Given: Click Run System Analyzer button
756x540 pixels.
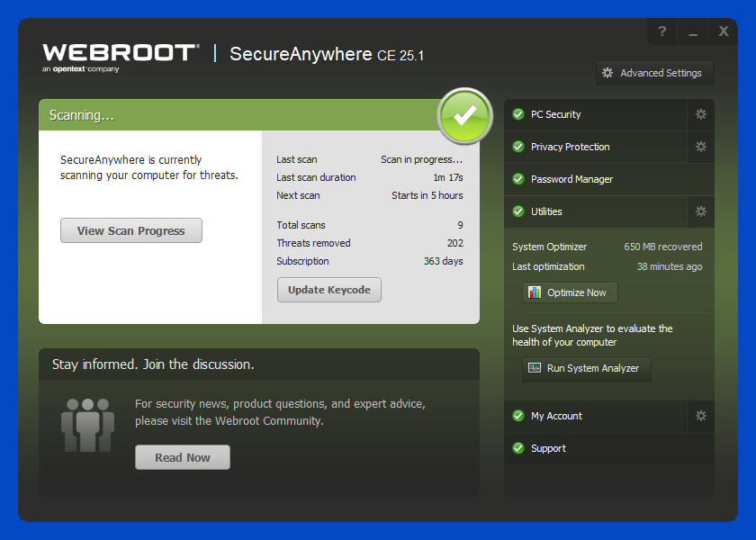Looking at the screenshot, I should coord(586,368).
